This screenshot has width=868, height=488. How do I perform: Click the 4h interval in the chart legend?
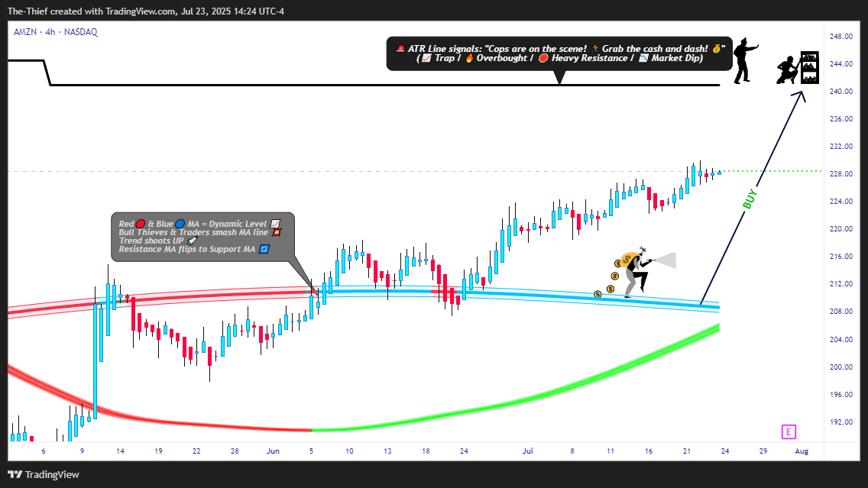[x=50, y=32]
